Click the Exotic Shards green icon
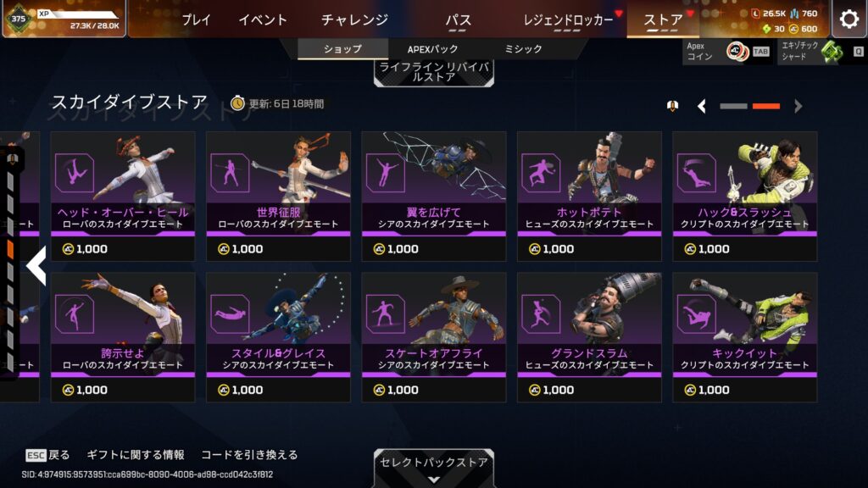This screenshot has width=868, height=488. (x=832, y=52)
